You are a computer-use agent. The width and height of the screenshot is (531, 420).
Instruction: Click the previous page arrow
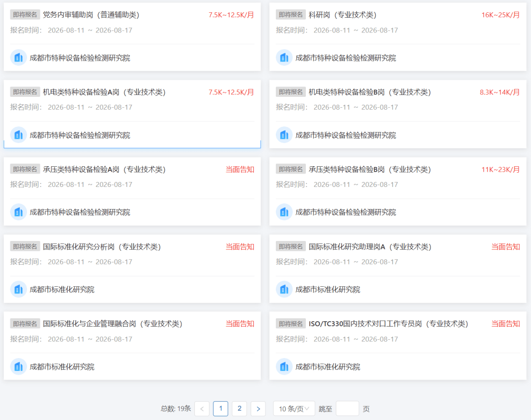202,409
